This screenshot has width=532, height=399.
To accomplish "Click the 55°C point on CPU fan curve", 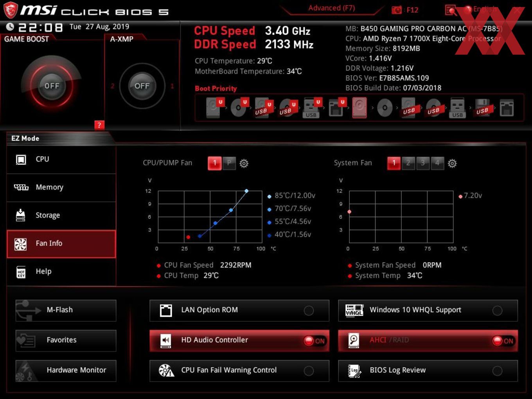I will 215,223.
